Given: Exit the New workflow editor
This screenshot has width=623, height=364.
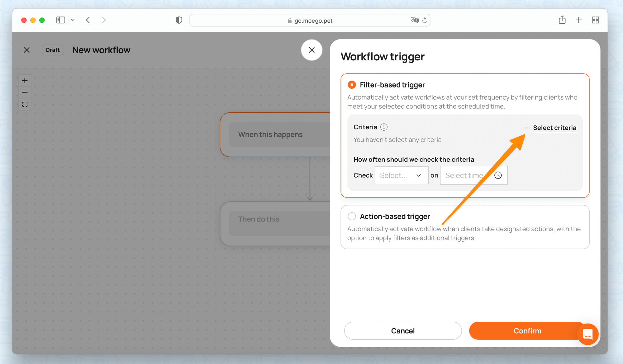Looking at the screenshot, I should point(27,50).
